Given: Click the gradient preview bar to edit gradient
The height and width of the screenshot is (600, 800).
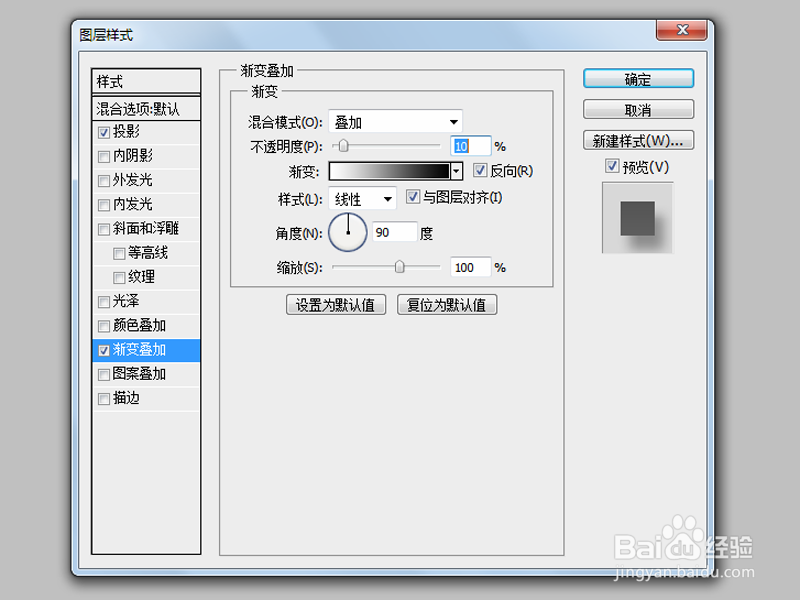Looking at the screenshot, I should click(390, 170).
